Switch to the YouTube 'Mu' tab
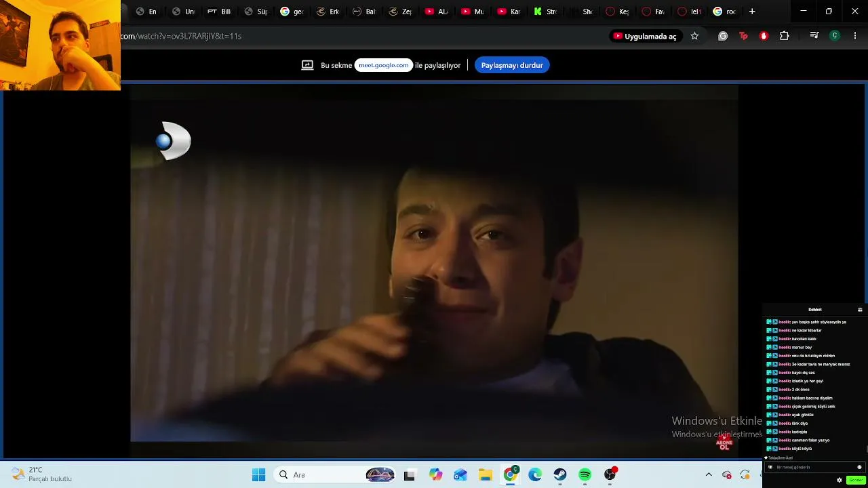This screenshot has width=868, height=488. pos(473,12)
